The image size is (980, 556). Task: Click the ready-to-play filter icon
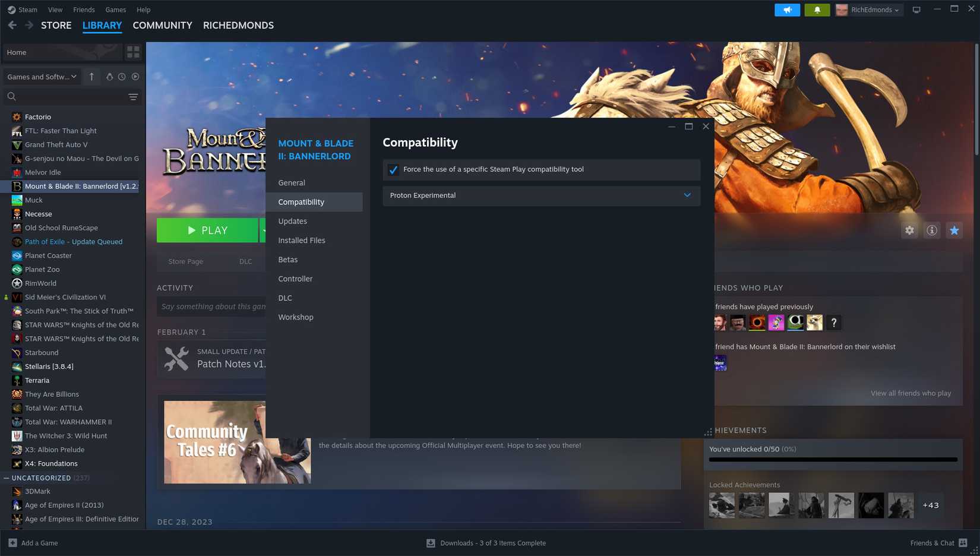[136, 77]
